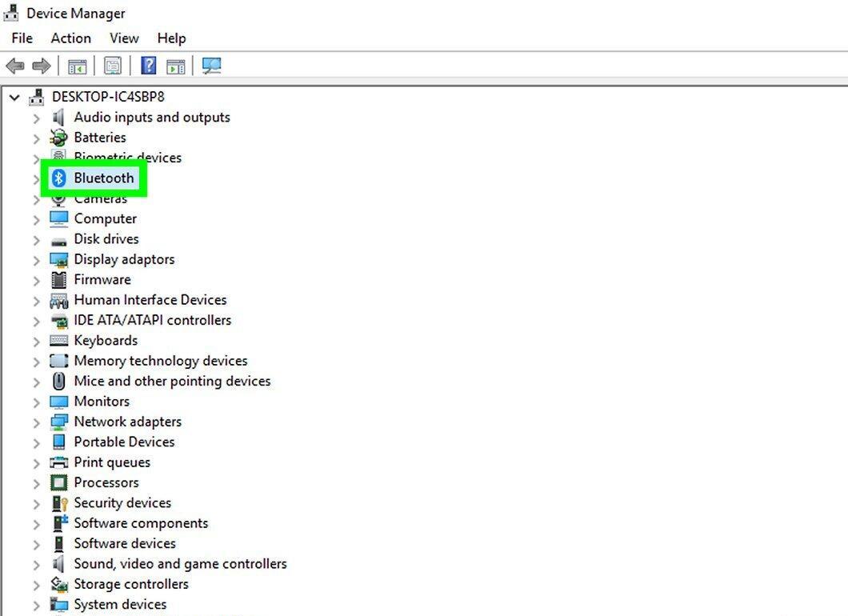Click the Keyboards category icon
This screenshot has width=848, height=616.
coord(59,340)
